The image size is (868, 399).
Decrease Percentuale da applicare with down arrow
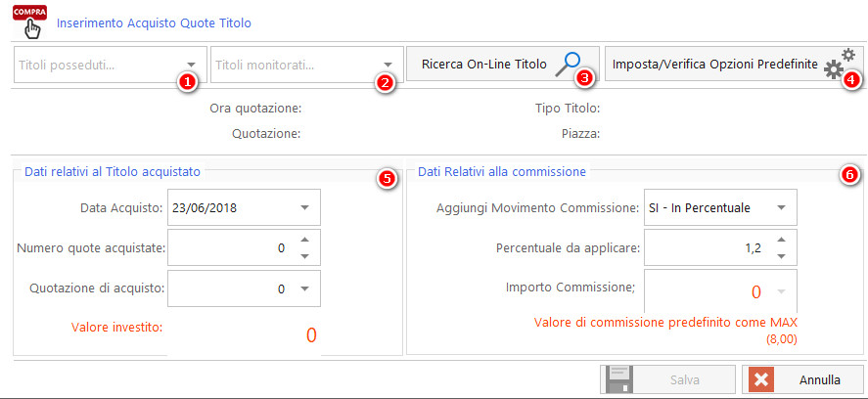(x=781, y=256)
